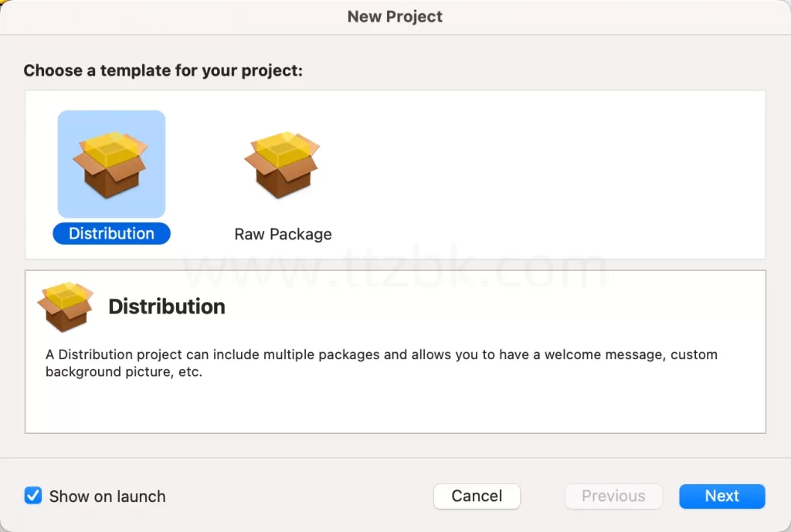
Task: Click the yellow package contents inside Distribution icon
Action: click(111, 147)
